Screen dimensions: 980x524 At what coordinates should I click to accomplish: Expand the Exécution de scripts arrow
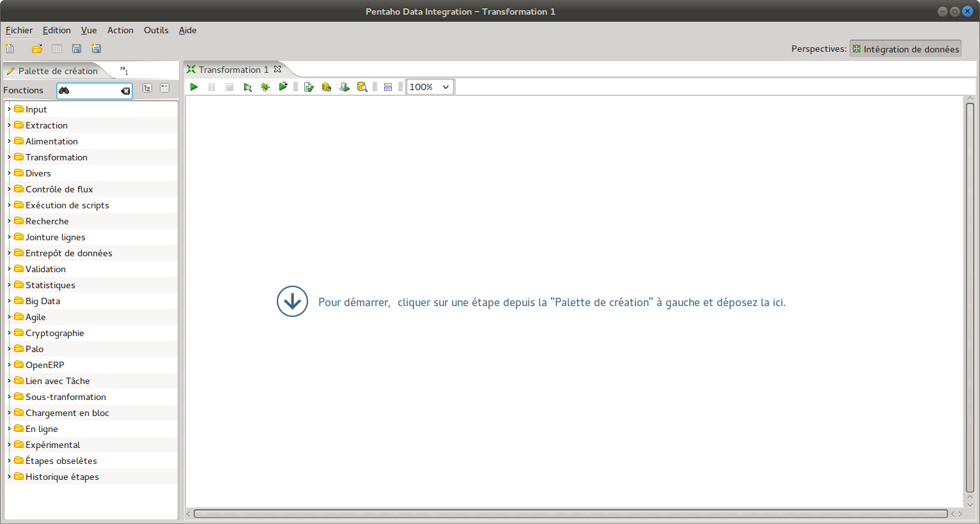tap(9, 205)
